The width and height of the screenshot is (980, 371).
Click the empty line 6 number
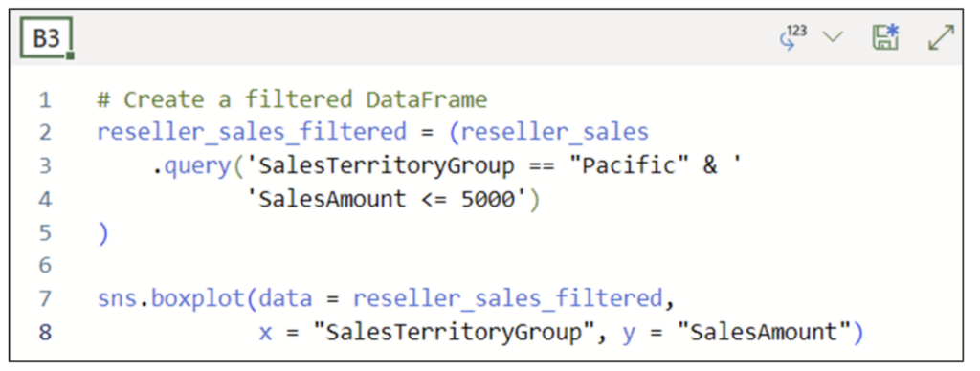(45, 266)
